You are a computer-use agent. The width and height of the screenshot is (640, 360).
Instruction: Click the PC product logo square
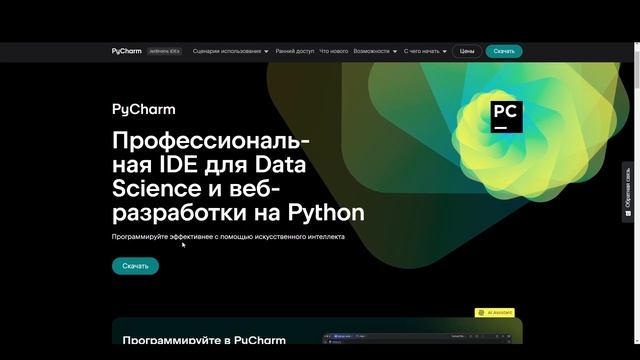coord(506,117)
